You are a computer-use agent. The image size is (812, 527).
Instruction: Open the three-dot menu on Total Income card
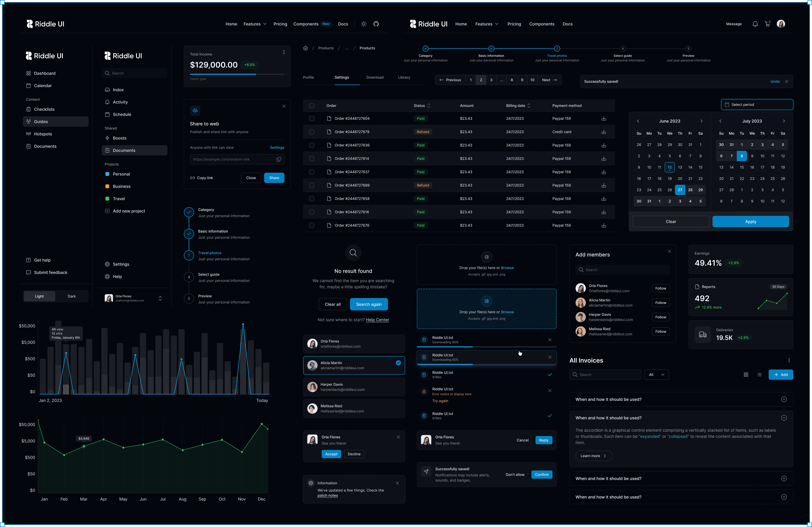click(x=284, y=52)
